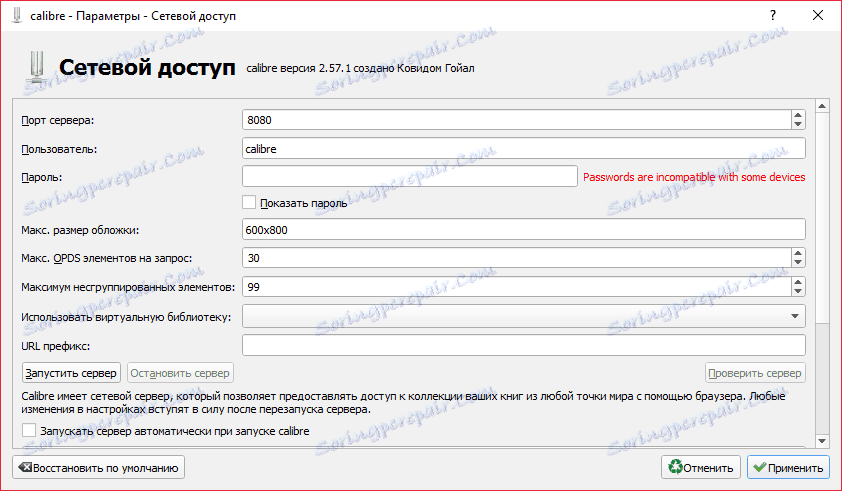
Task: Decrease the server port value with down arrow
Action: click(x=798, y=125)
